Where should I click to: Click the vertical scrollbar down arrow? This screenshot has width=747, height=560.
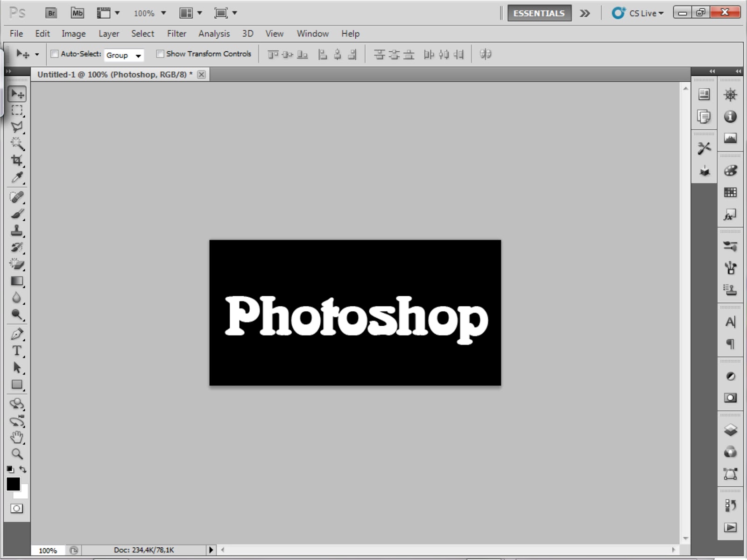pyautogui.click(x=685, y=538)
